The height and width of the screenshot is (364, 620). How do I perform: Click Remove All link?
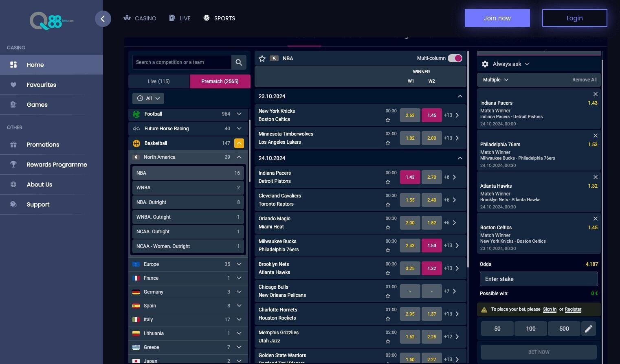coord(585,80)
